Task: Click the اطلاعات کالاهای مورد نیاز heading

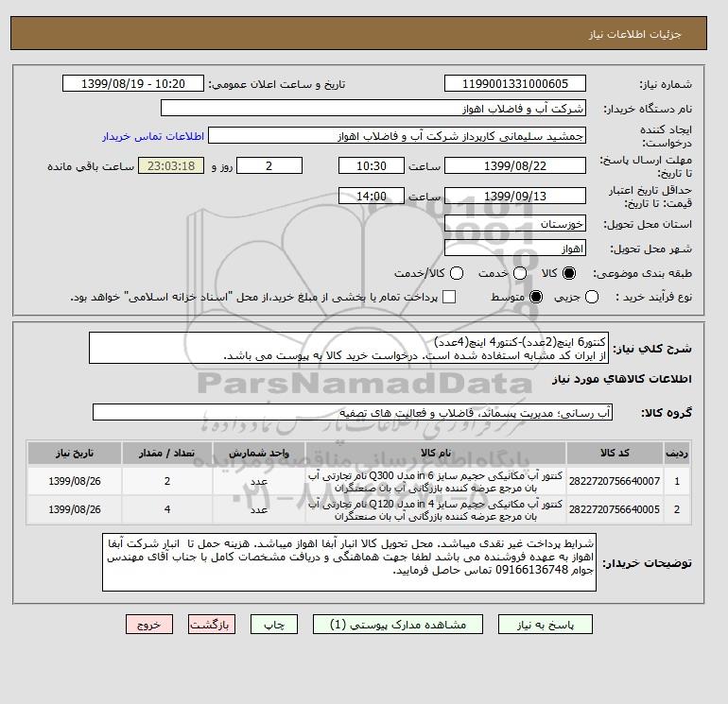Action: point(622,379)
